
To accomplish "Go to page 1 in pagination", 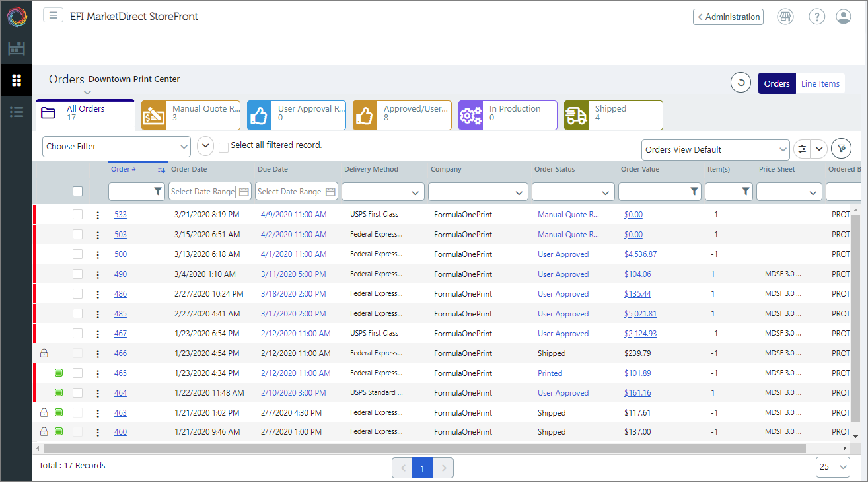I will [423, 468].
